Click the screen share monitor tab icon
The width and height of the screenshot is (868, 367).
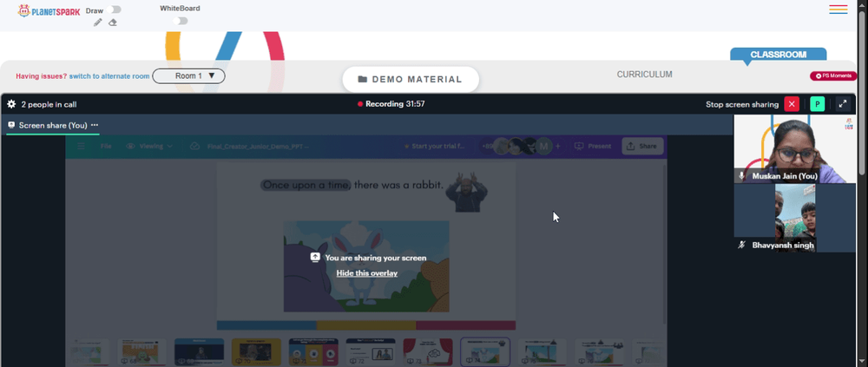click(11, 125)
